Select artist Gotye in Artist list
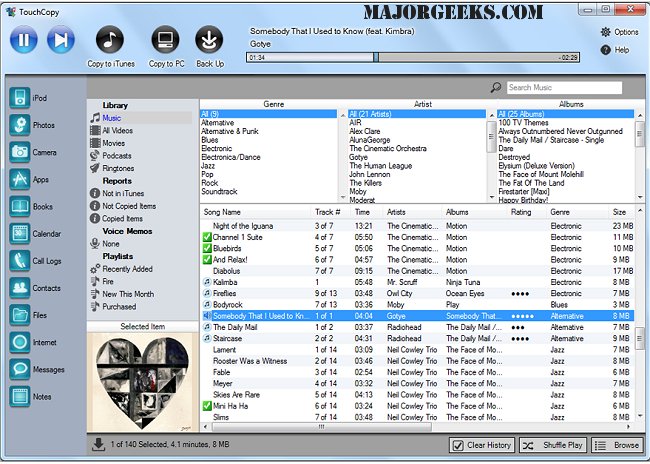The width and height of the screenshot is (650, 464). point(358,157)
